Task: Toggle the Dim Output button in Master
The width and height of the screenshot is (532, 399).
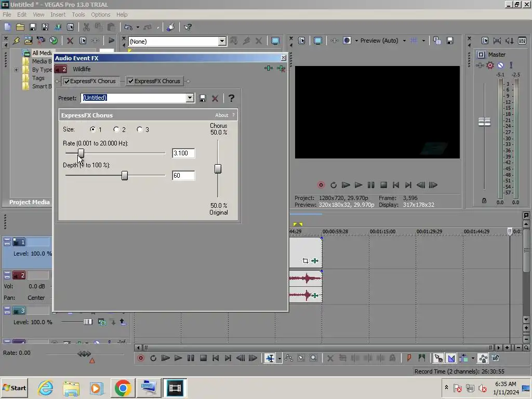Action: click(510, 41)
